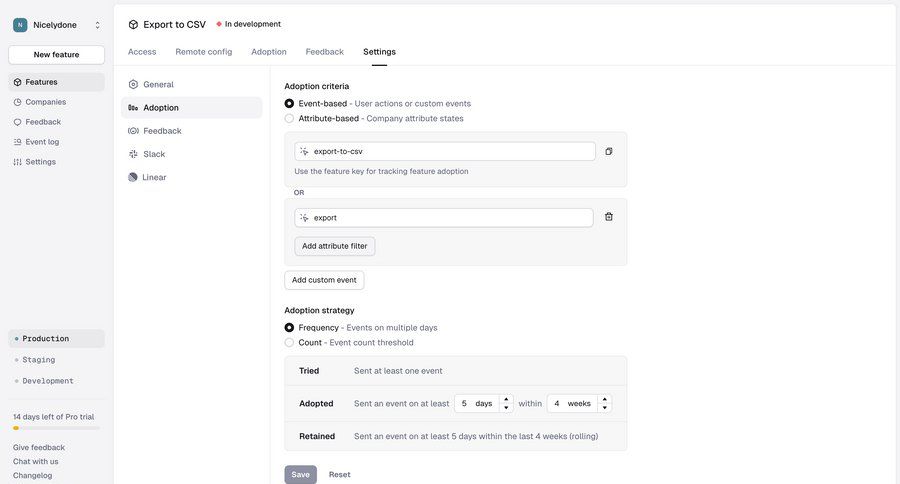This screenshot has width=900, height=484.
Task: Open Features in the sidebar
Action: tap(56, 82)
